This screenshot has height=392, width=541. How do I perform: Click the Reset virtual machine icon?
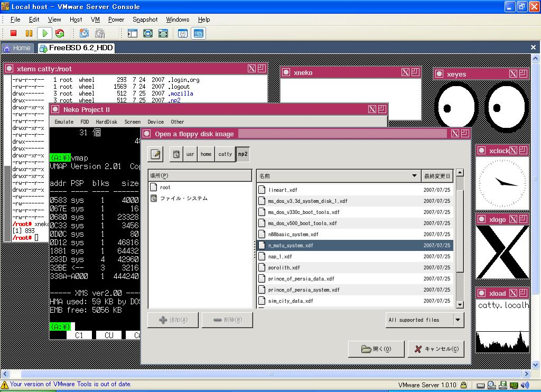click(x=60, y=33)
